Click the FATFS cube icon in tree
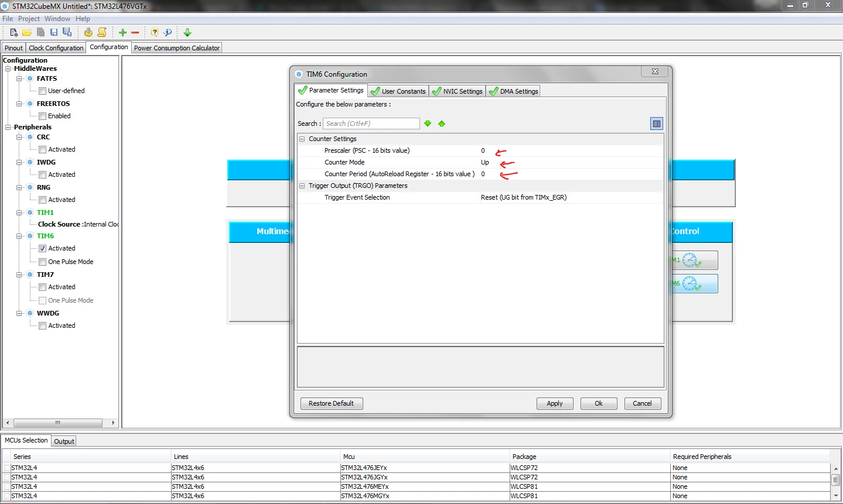The width and height of the screenshot is (843, 504). point(30,78)
